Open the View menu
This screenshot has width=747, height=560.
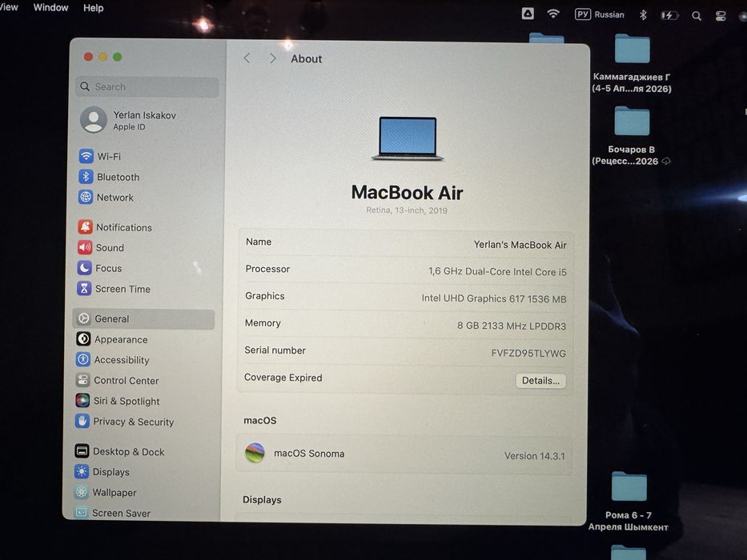(9, 7)
